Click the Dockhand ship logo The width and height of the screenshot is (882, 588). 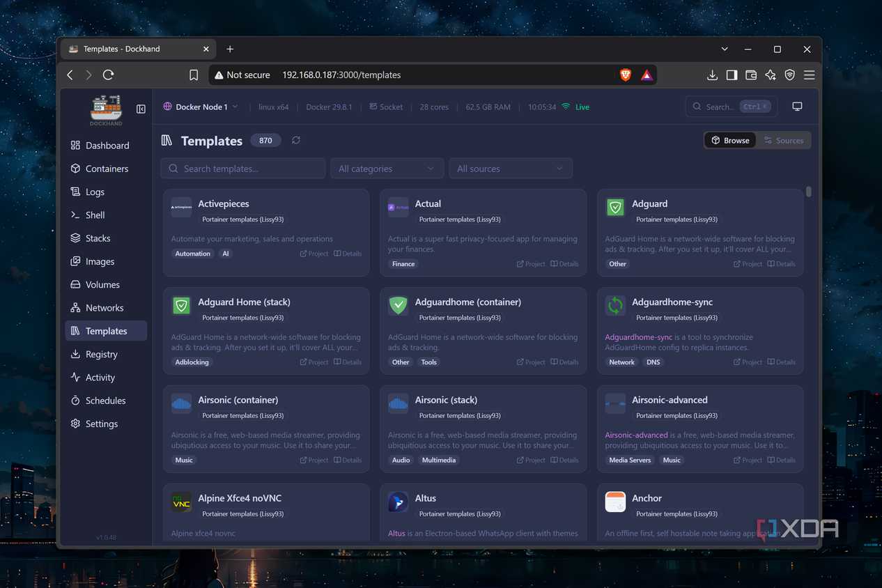click(x=106, y=110)
